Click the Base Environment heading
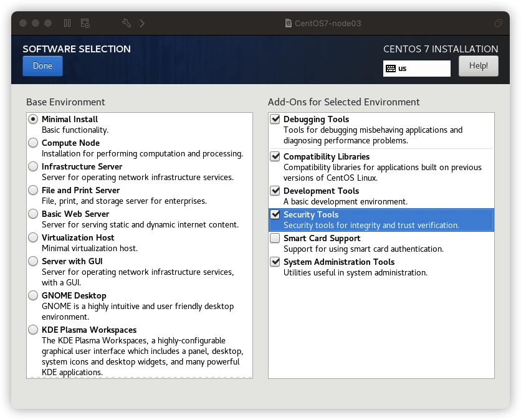The height and width of the screenshot is (420, 521). tap(65, 102)
